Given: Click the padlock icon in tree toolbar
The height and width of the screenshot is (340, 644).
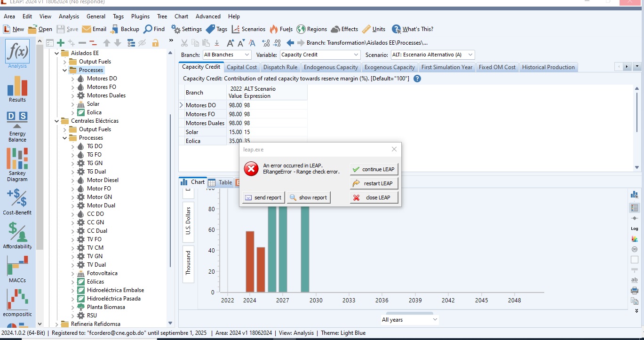Looking at the screenshot, I should [155, 43].
